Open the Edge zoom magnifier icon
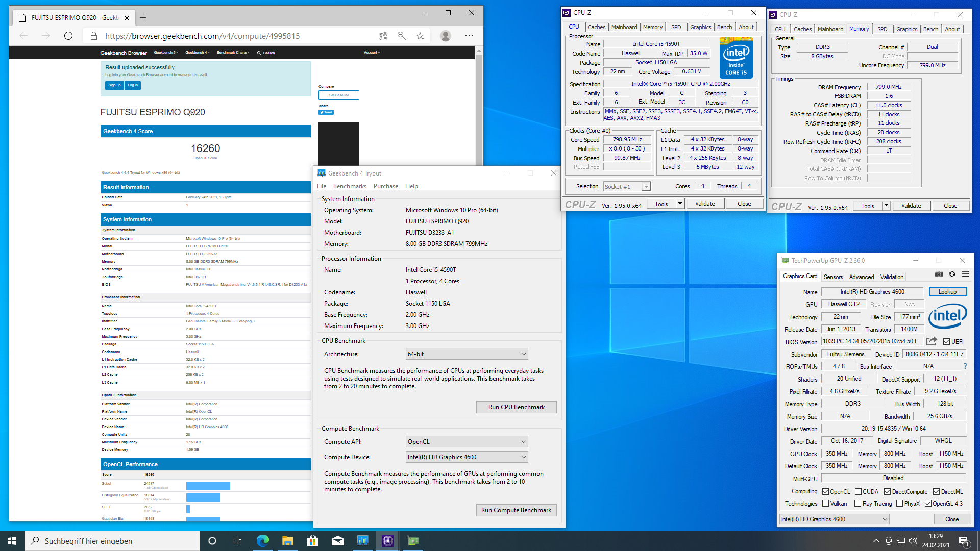 pos(402,36)
